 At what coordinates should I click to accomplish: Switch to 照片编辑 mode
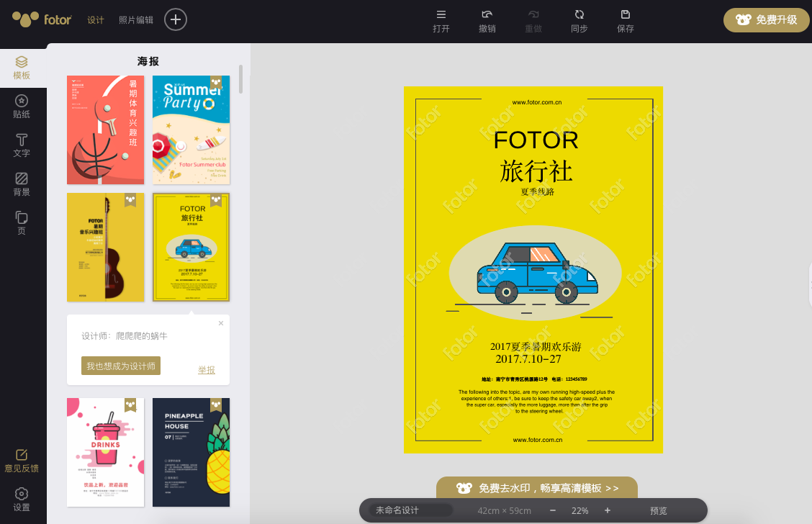coord(135,20)
